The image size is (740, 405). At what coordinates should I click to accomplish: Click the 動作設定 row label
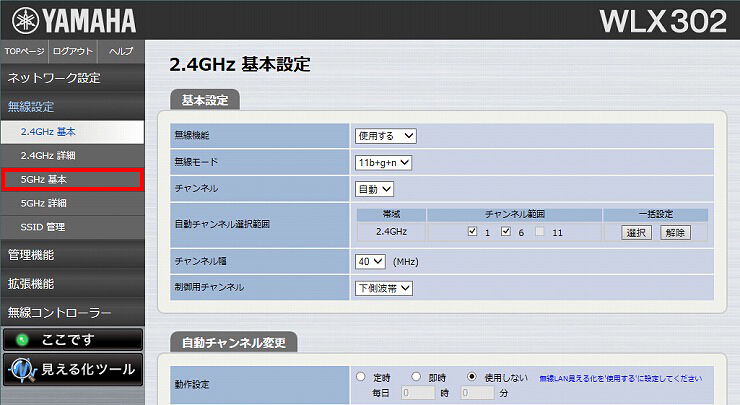pos(192,385)
